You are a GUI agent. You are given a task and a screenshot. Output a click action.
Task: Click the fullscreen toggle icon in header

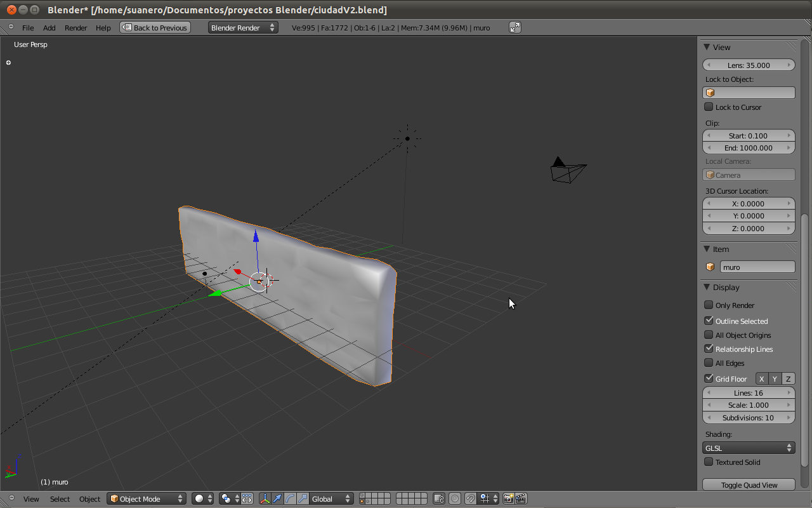[515, 27]
